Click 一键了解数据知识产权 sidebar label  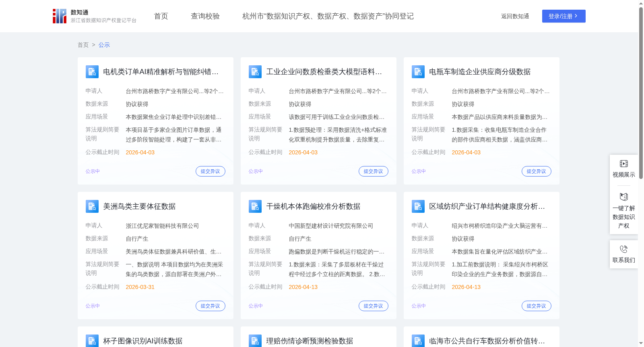click(x=624, y=217)
